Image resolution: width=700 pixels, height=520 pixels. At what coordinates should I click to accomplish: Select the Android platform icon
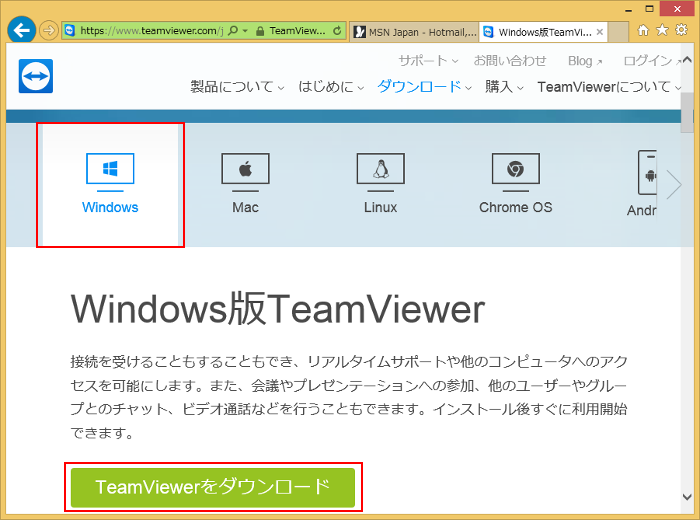[647, 172]
